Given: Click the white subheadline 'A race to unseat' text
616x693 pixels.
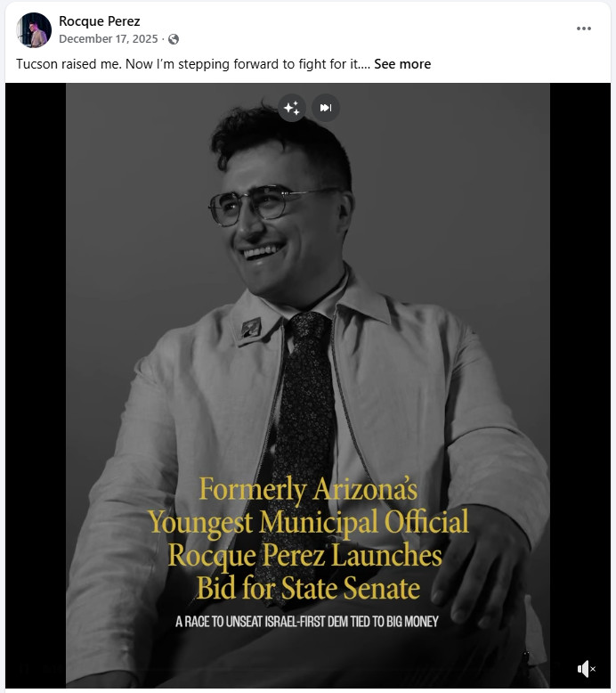Looking at the screenshot, I should point(307,621).
